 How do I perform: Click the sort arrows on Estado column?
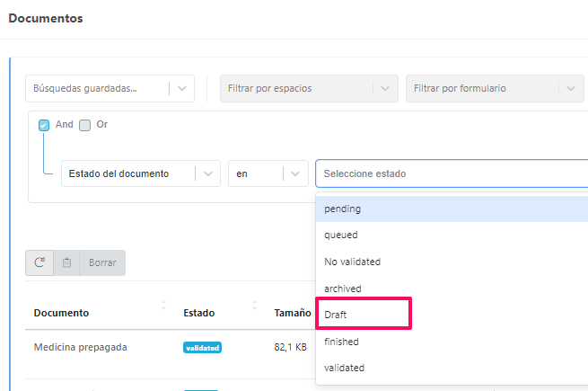pos(255,306)
